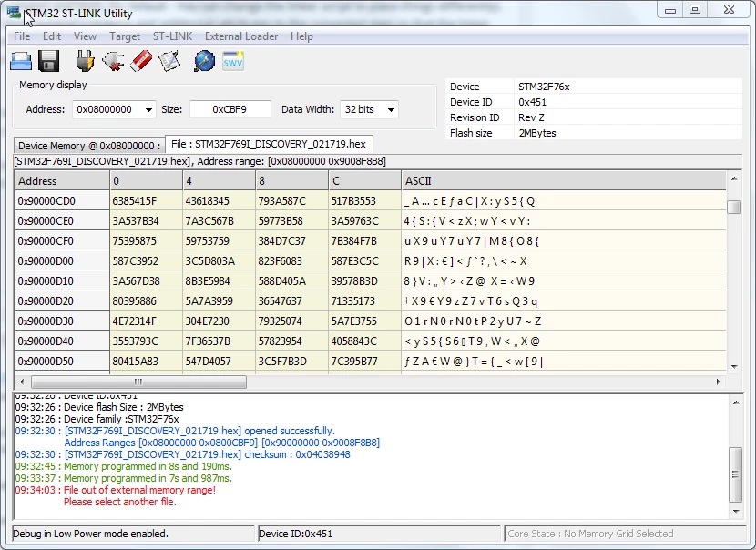Click the Size input field 0xCBF9
Screen dimensions: 756x550
[230, 109]
